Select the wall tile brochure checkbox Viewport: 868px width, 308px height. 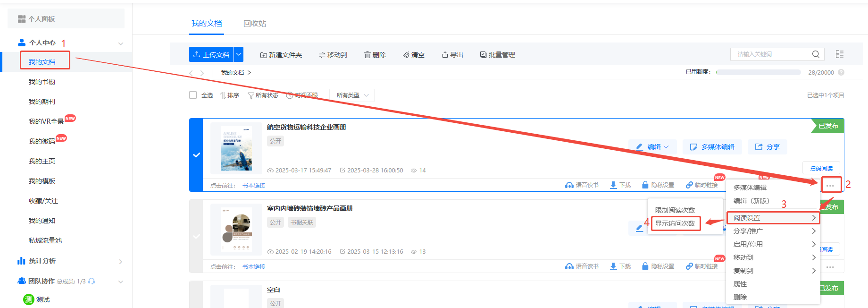(196, 236)
